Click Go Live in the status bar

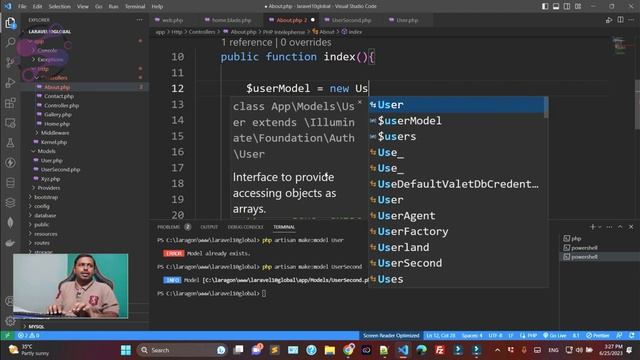pos(555,336)
